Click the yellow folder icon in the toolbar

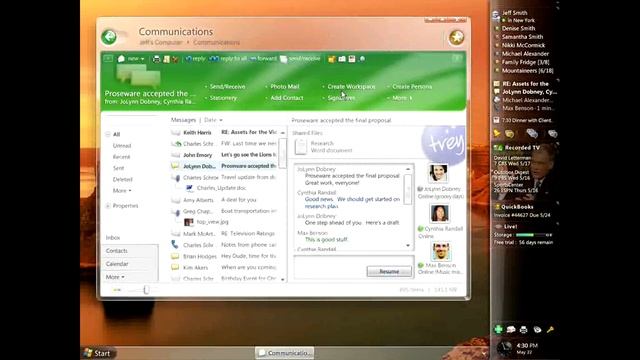[331, 59]
